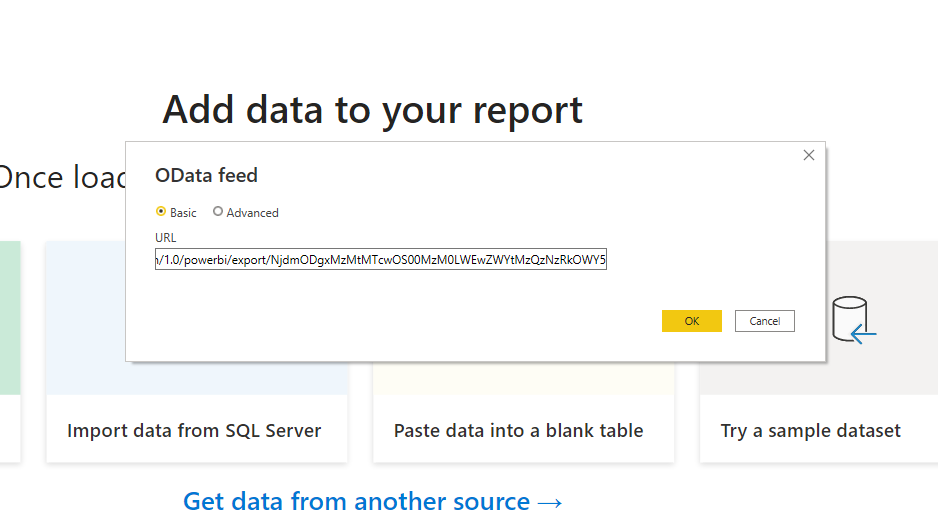The width and height of the screenshot is (938, 512).
Task: Click the yellow image area of Paste data card
Action: coord(520,378)
